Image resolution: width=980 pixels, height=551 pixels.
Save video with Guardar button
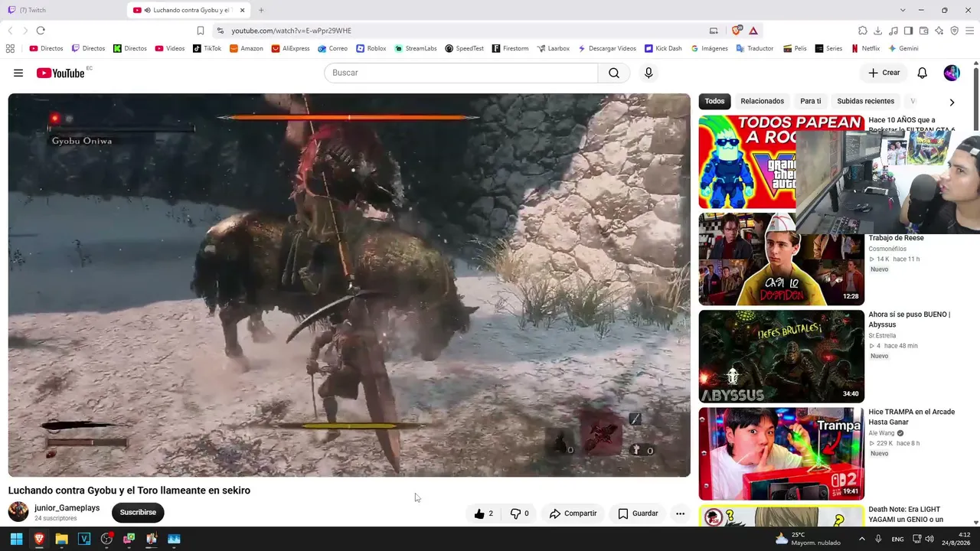point(638,514)
